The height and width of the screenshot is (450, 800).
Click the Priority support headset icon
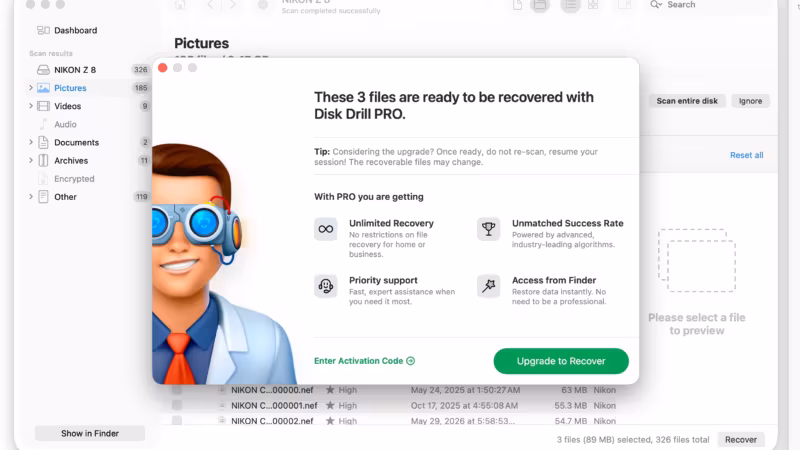326,286
